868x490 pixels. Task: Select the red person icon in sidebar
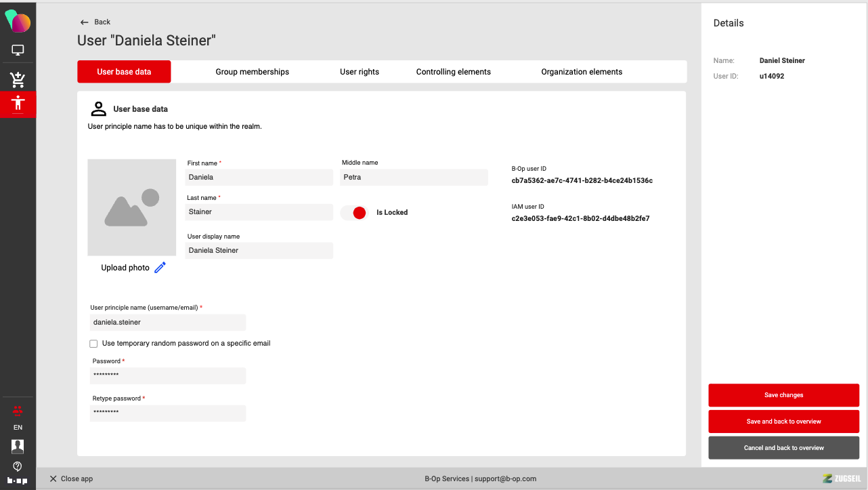click(18, 104)
